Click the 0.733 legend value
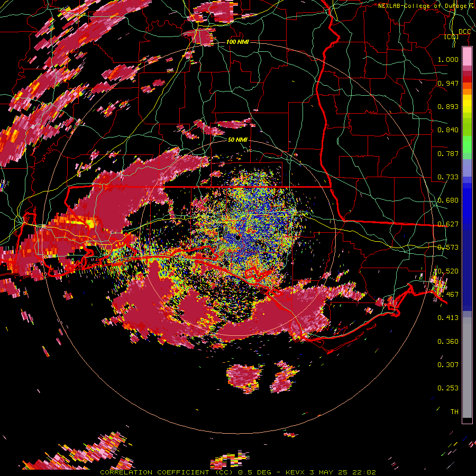Screen dimensions: 476x476 (448, 177)
